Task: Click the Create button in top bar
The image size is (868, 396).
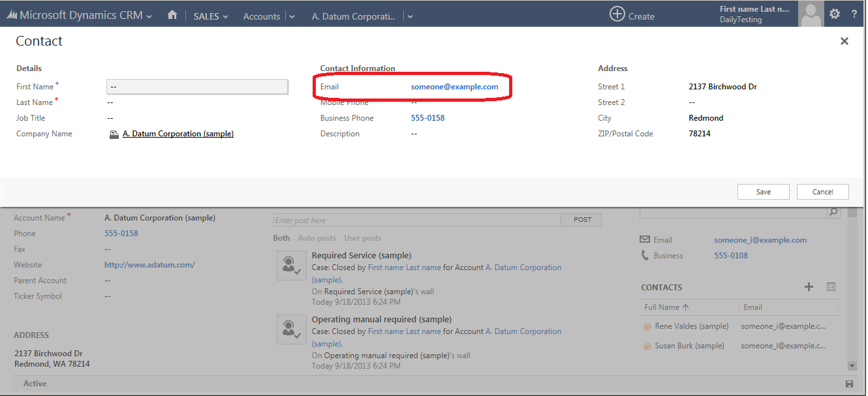Action: tap(632, 15)
